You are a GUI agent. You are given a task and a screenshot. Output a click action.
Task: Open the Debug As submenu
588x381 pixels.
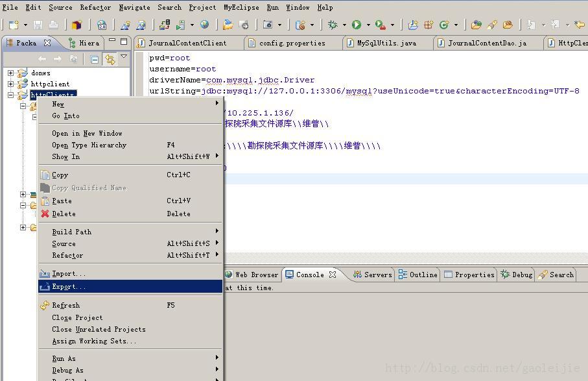[130, 370]
